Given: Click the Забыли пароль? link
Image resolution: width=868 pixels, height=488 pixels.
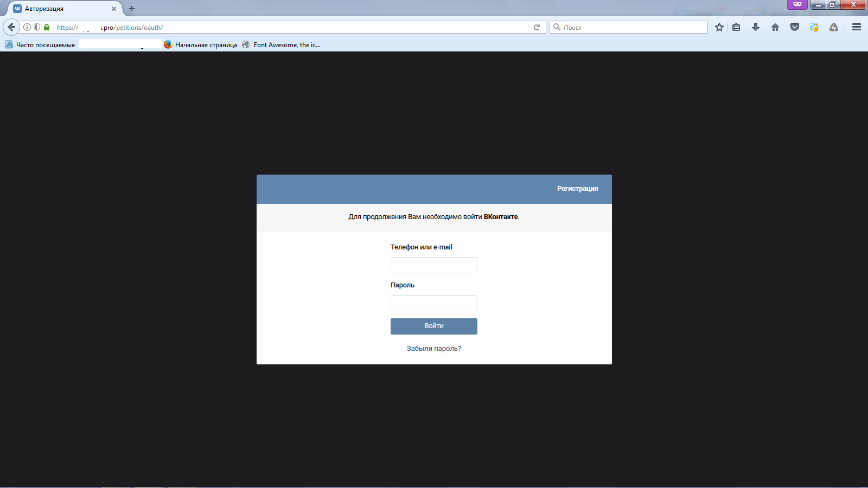Looking at the screenshot, I should point(434,349).
